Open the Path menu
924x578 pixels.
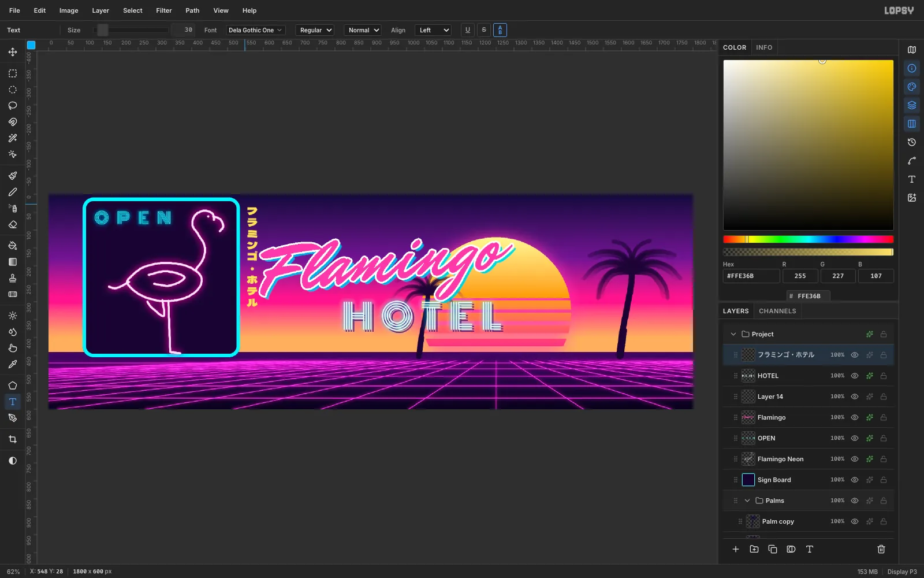click(x=192, y=10)
